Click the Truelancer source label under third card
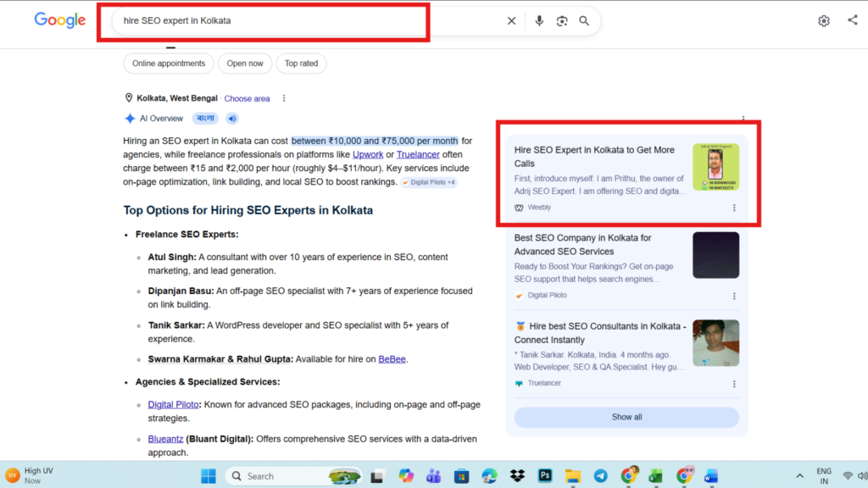 [544, 383]
